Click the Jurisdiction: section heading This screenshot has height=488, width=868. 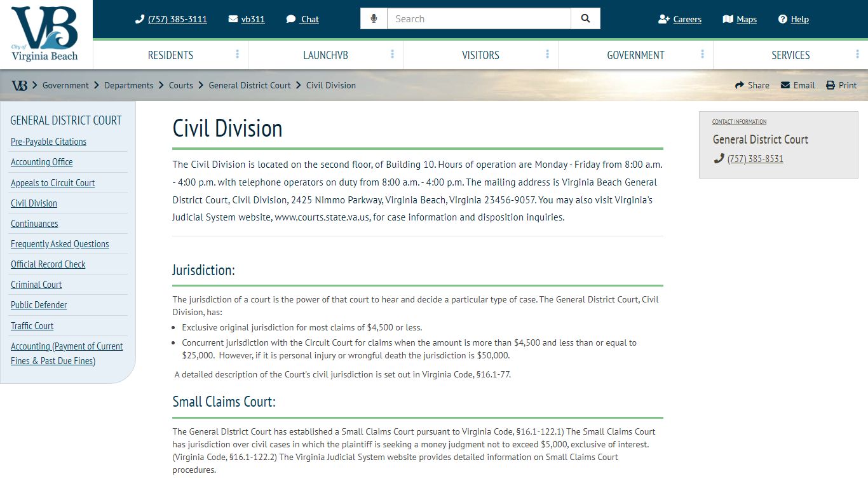(203, 270)
